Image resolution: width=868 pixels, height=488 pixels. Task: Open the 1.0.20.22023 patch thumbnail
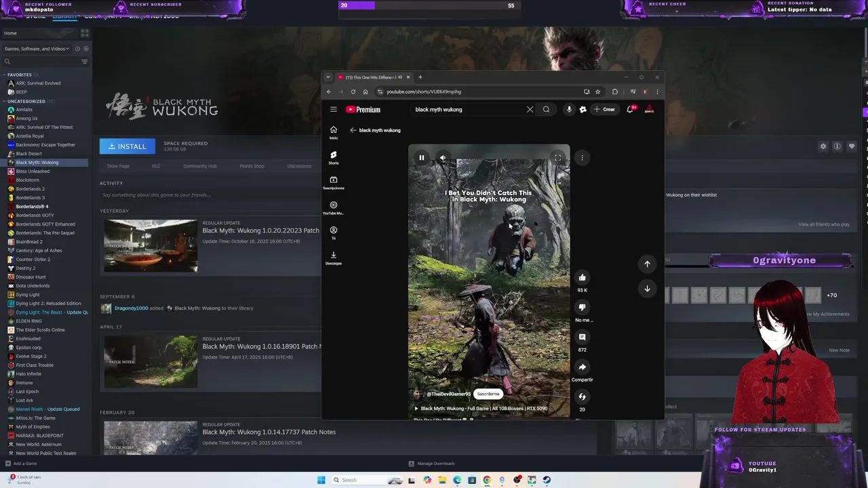pos(151,245)
